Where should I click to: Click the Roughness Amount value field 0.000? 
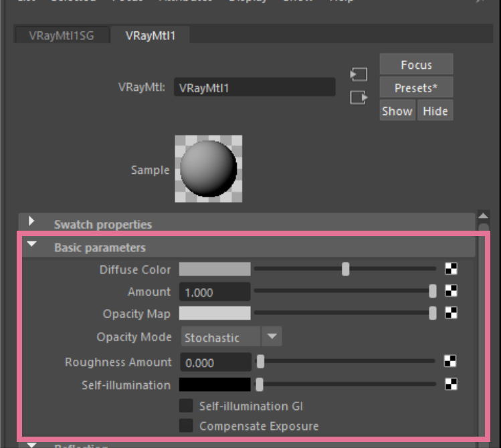(215, 362)
